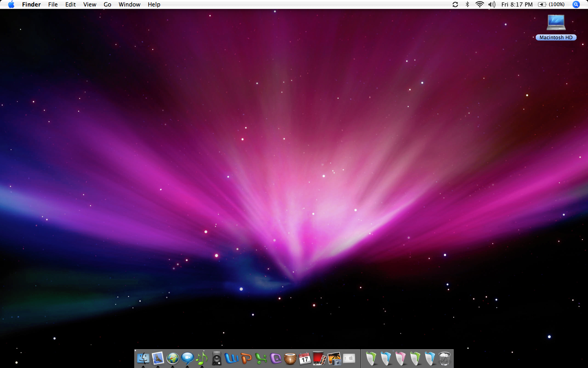Open the volume control in menu bar
Screen dimensions: 588x368
[x=492, y=4]
